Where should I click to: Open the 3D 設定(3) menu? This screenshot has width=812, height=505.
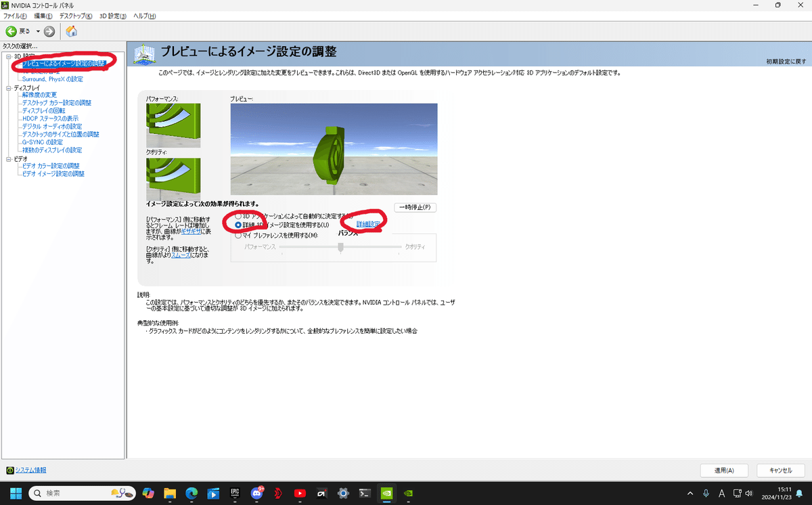tap(113, 16)
